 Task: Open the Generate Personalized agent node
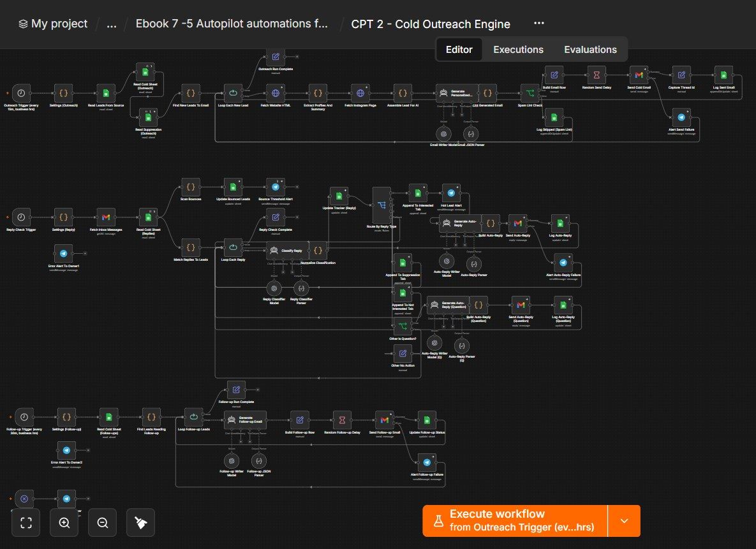click(457, 93)
